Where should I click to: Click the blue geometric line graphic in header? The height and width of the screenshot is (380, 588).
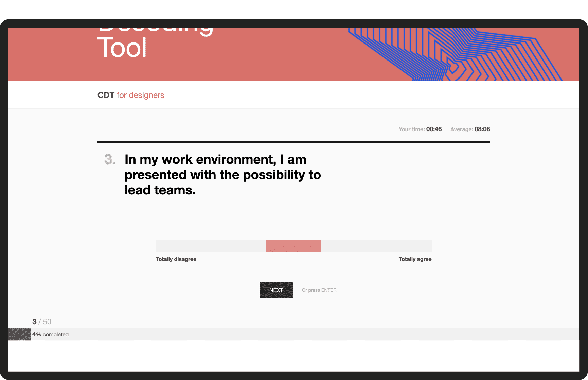pyautogui.click(x=455, y=54)
